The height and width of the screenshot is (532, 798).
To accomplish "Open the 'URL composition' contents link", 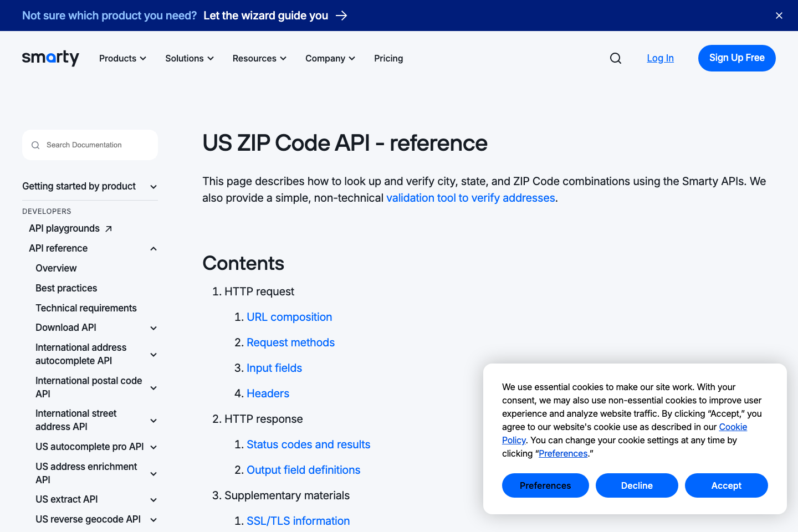I will click(289, 316).
